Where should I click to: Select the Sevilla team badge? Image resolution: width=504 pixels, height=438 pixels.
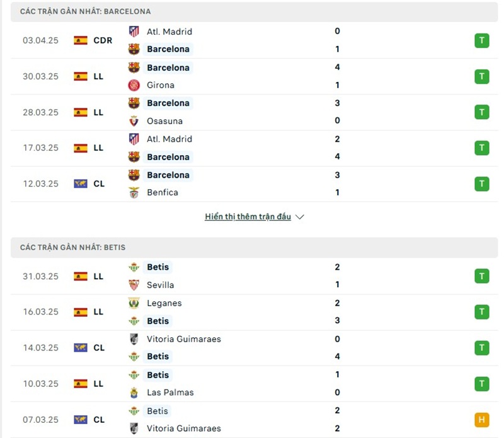click(134, 285)
